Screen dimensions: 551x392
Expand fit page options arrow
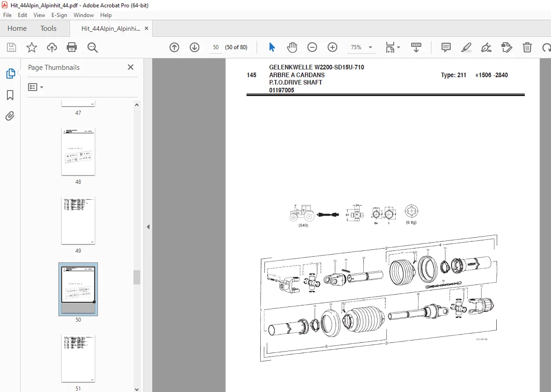coord(398,47)
